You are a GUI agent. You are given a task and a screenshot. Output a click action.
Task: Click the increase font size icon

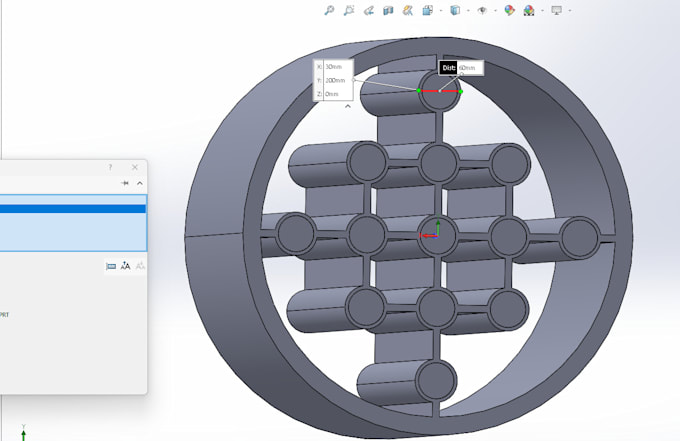(x=125, y=266)
